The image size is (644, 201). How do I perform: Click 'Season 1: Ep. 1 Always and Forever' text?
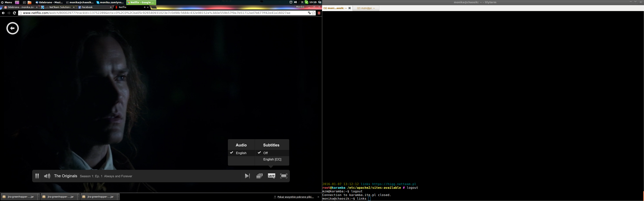[106, 176]
